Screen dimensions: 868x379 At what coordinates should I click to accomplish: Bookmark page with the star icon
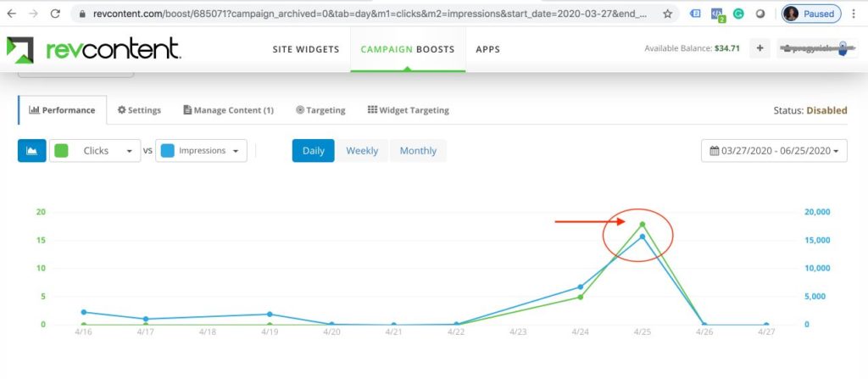tap(667, 14)
